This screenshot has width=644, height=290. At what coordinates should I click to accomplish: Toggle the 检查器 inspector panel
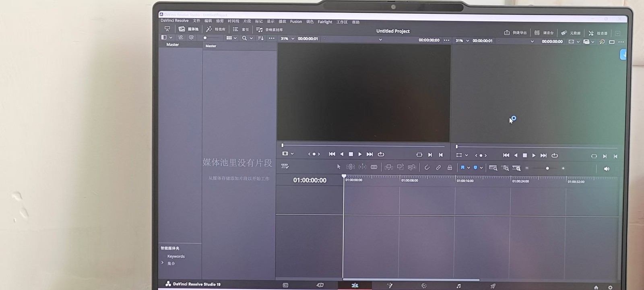tap(598, 33)
